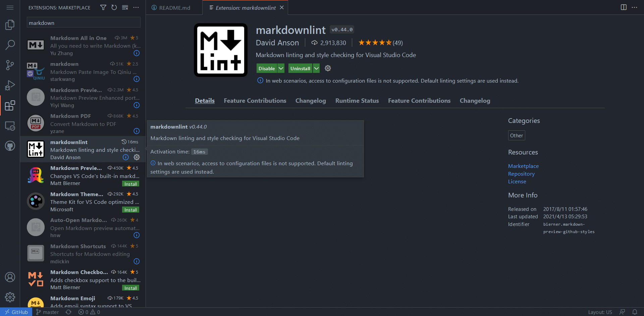The height and width of the screenshot is (316, 644).
Task: Switch to the Details tab
Action: [x=205, y=101]
